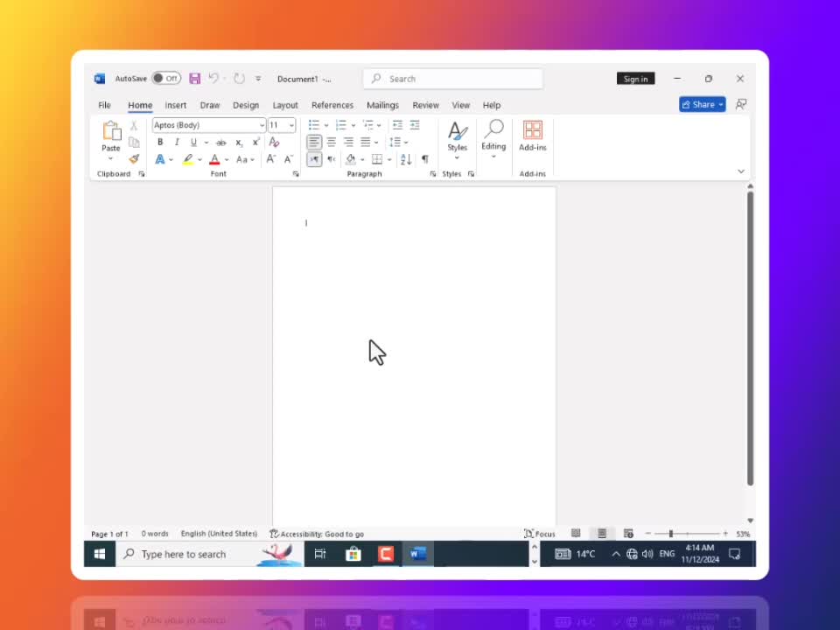Toggle italic formatting
Image resolution: width=840 pixels, height=630 pixels.
point(177,143)
